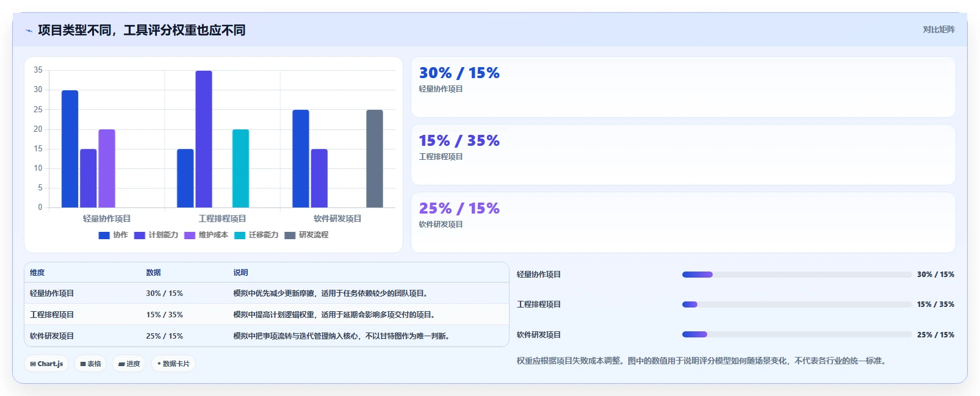The width and height of the screenshot is (980, 396).
Task: Click the 工程排程项目 table row cell
Action: (52, 315)
